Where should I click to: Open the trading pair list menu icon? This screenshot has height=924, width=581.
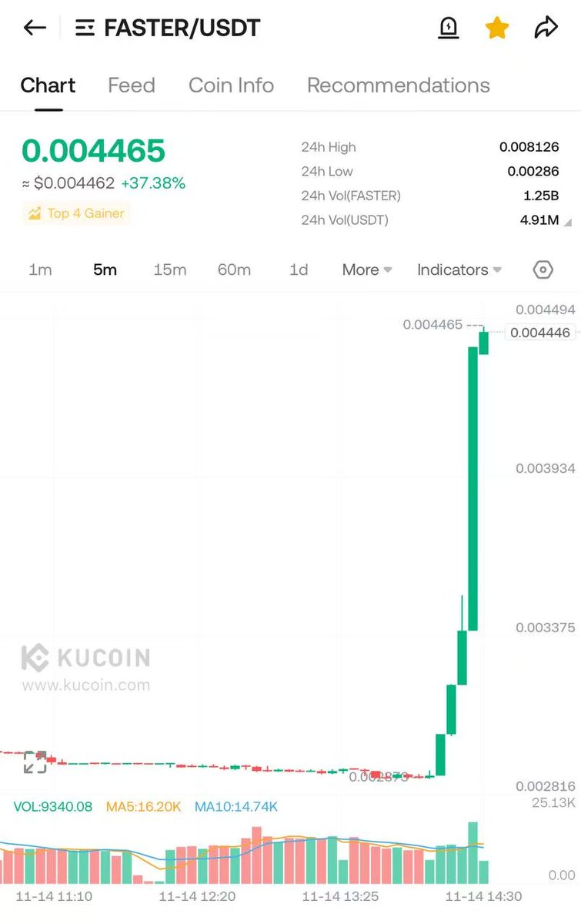(85, 28)
